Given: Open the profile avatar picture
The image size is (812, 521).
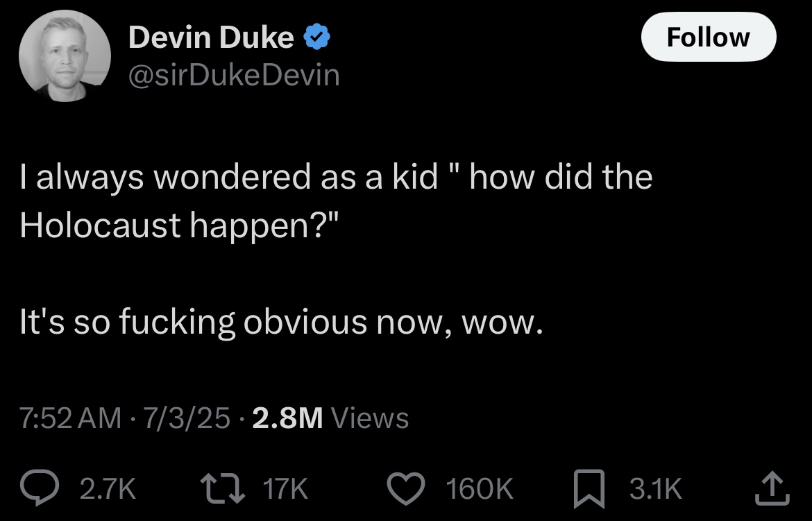Looking at the screenshot, I should 65,55.
